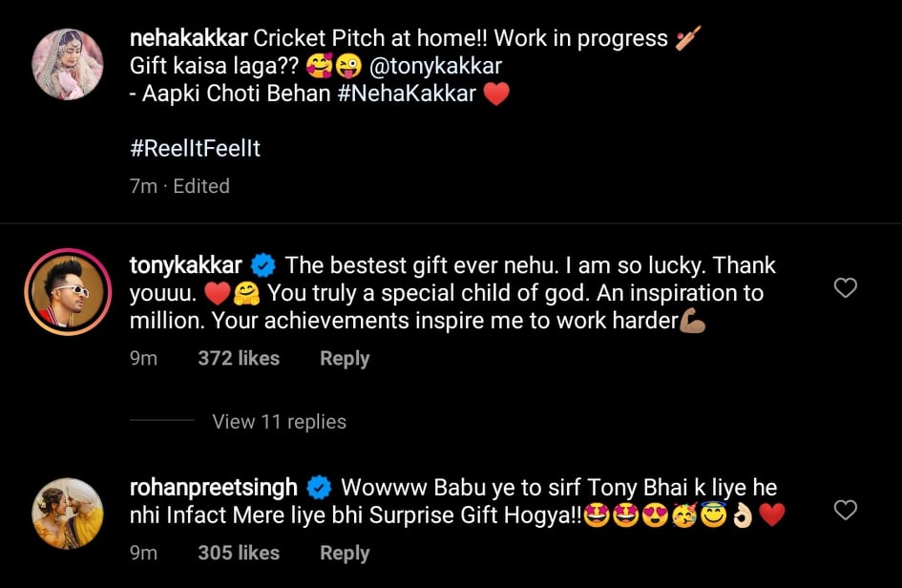Screen dimensions: 902x588
Task: Click rohanpreetsingh username on comment
Action: [215, 489]
